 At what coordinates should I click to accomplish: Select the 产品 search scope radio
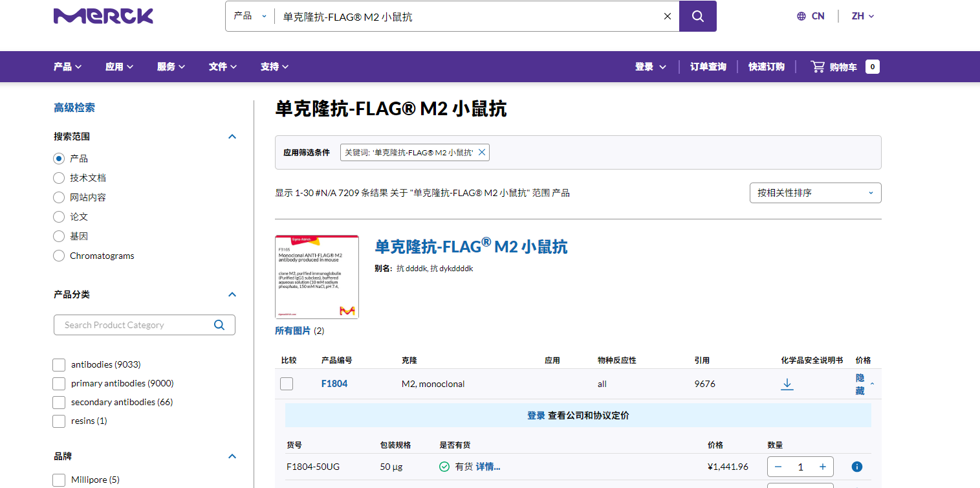pyautogui.click(x=59, y=159)
